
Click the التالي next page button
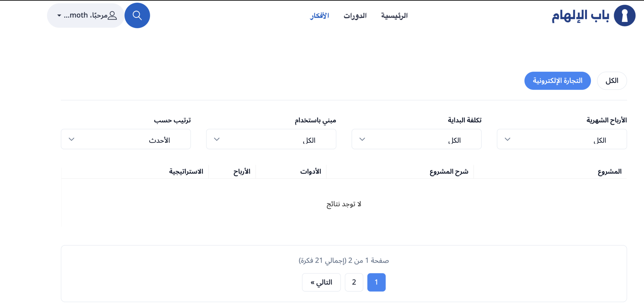(x=321, y=282)
